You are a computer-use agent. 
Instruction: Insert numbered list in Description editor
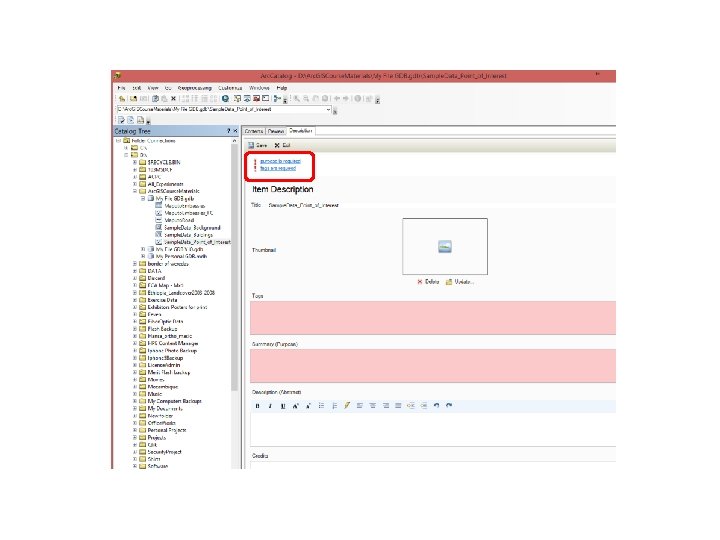click(334, 406)
